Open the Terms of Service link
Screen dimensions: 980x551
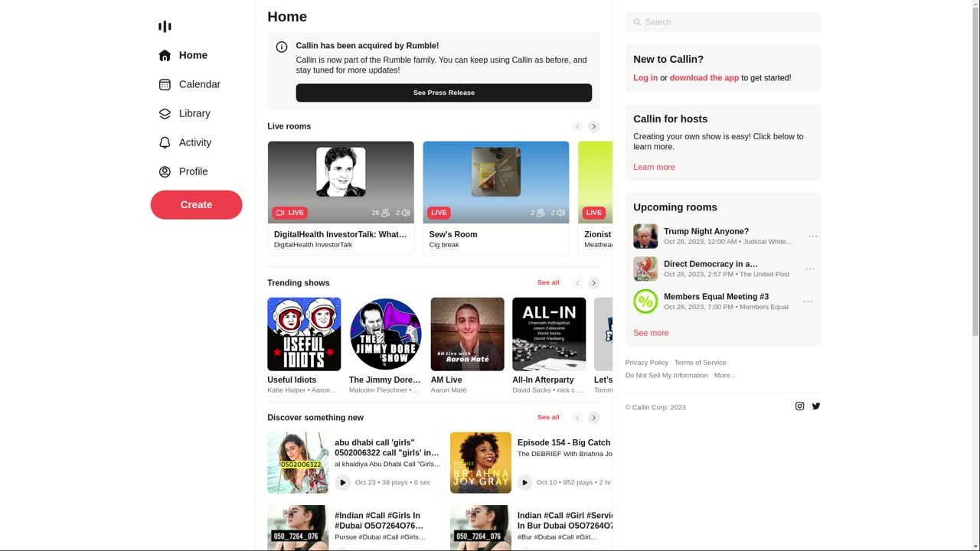701,363
